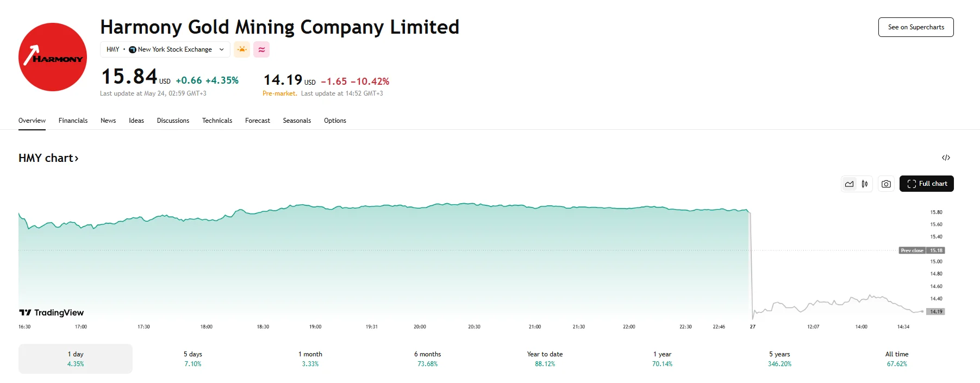Select the 5 days timeframe

pyautogui.click(x=193, y=359)
